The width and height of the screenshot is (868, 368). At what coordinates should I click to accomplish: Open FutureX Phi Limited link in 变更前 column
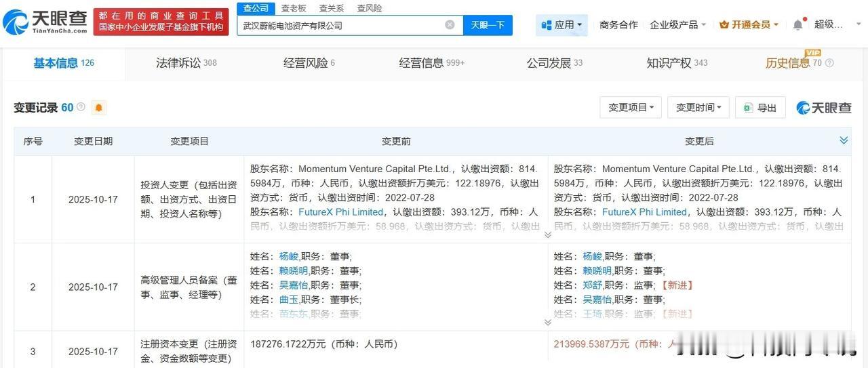(x=341, y=212)
